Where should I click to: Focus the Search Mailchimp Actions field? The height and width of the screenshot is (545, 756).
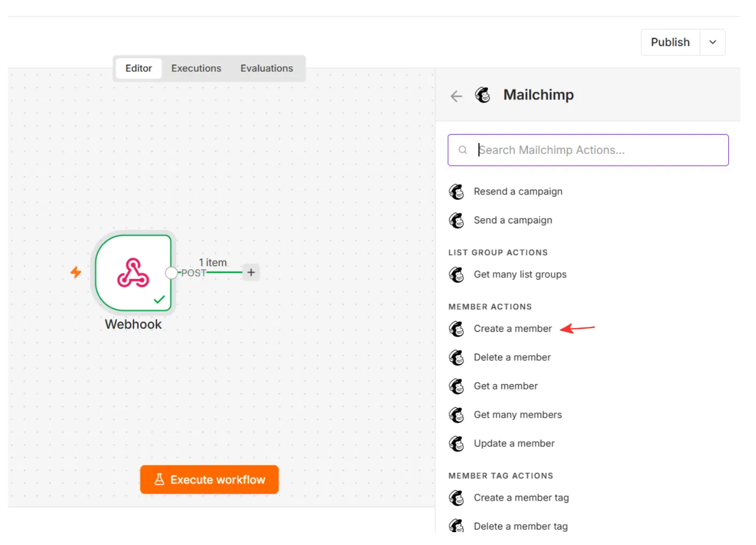click(x=588, y=150)
